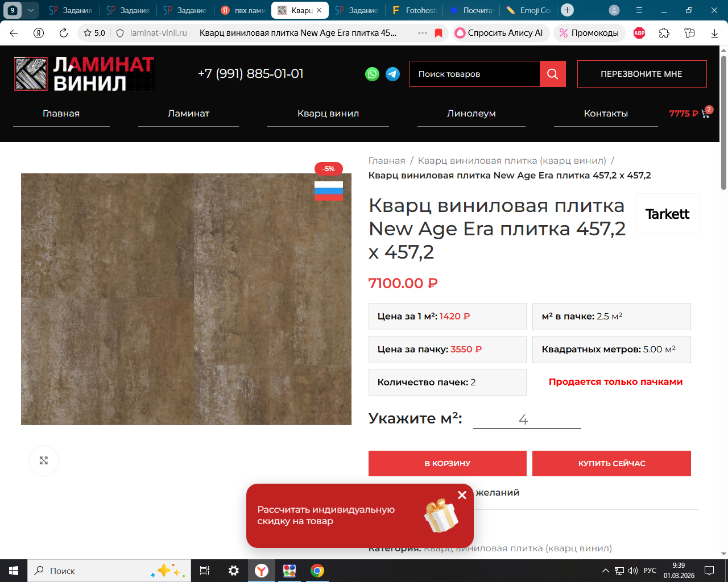
Task: Open the ABP extension icon
Action: point(639,33)
